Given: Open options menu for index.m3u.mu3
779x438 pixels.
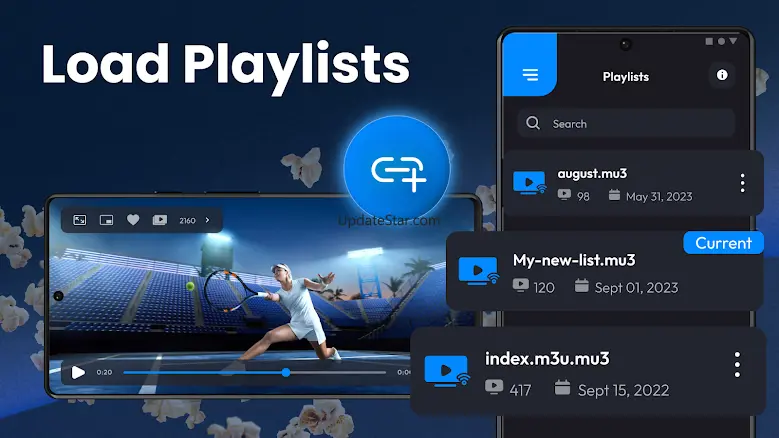Looking at the screenshot, I should click(x=737, y=365).
